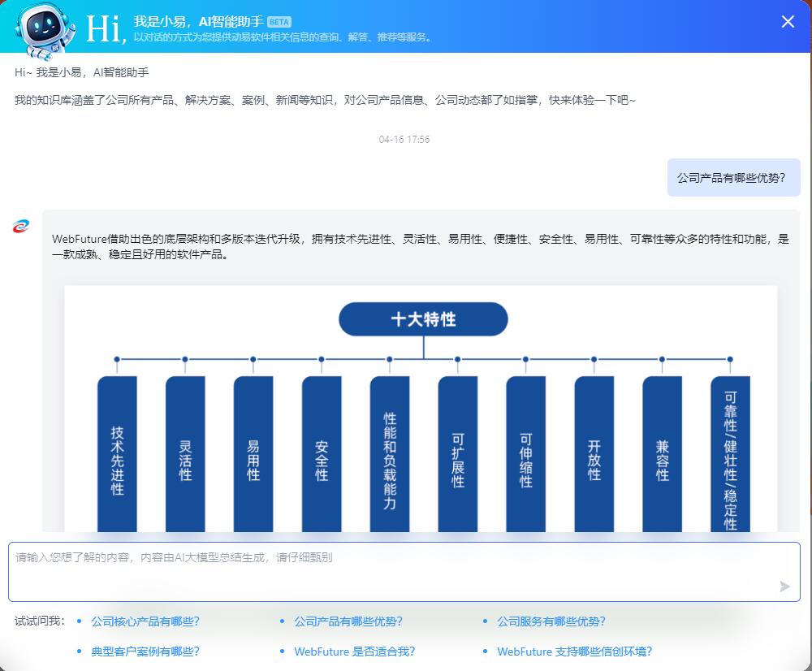This screenshot has width=812, height=671.
Task: Click the 安全性 column in diagram
Action: click(x=322, y=455)
